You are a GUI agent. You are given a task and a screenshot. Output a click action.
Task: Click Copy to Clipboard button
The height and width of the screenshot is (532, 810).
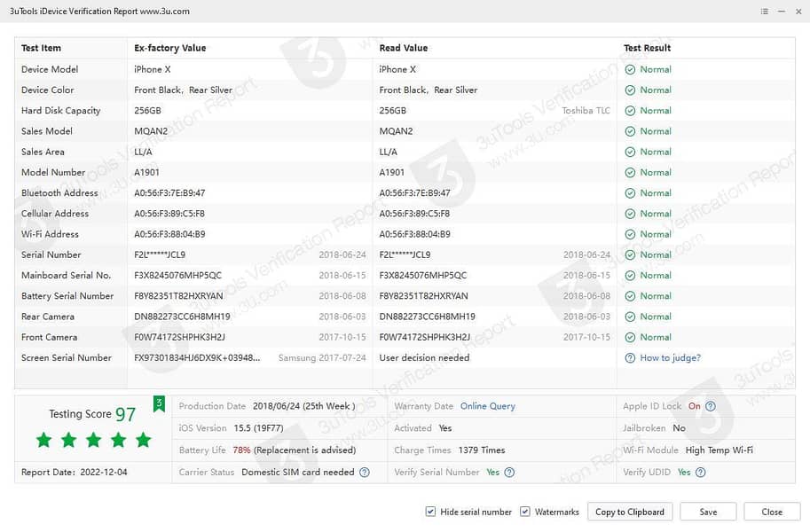(630, 512)
